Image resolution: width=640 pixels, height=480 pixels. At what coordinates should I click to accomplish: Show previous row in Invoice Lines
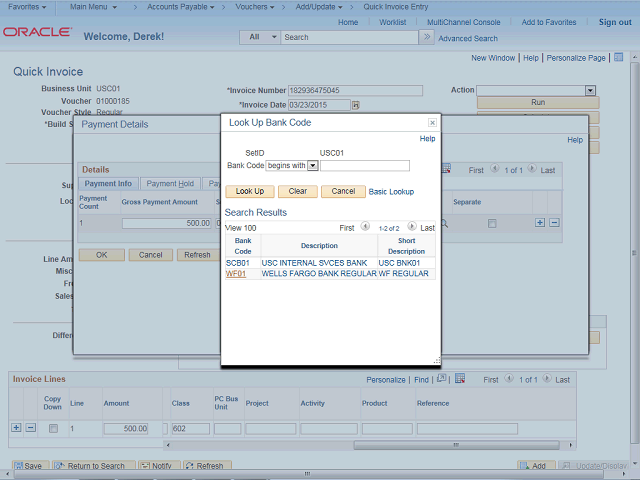pyautogui.click(x=509, y=378)
